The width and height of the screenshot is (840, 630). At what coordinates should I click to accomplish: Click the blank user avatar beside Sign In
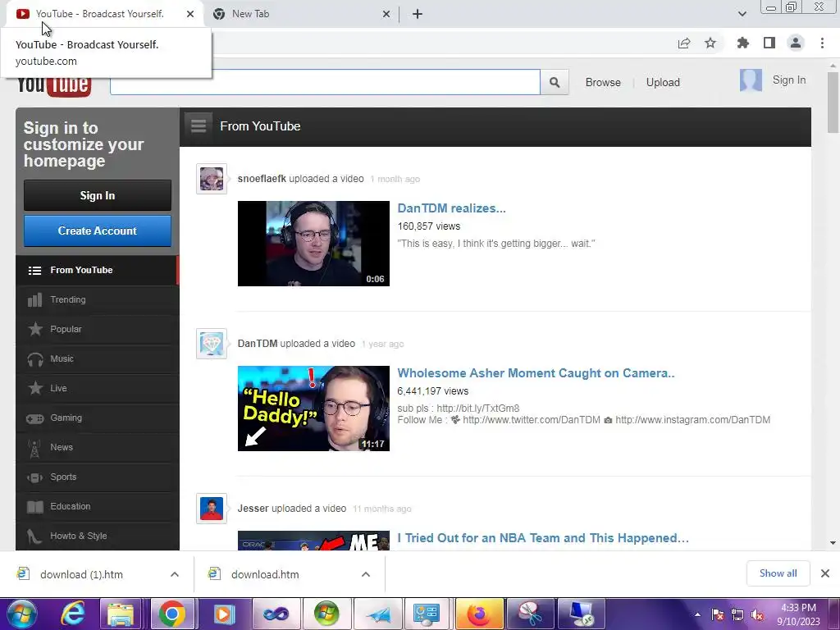point(751,80)
